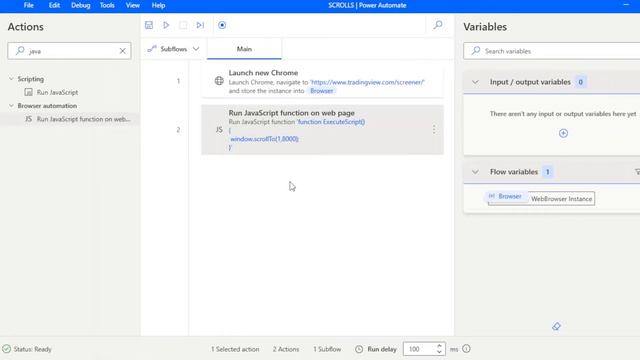Click the Status: Ready indicator
The height and width of the screenshot is (360, 640).
point(27,349)
